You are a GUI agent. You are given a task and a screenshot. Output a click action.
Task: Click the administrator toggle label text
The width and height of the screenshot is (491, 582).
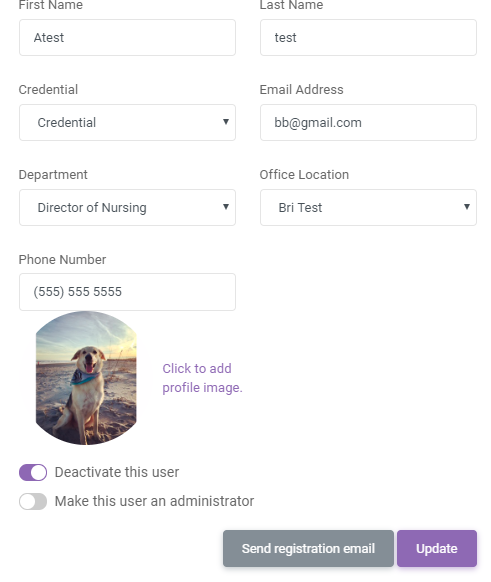coord(154,501)
